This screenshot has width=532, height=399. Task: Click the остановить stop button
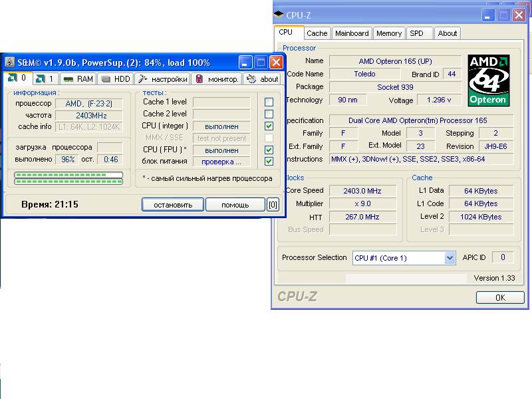(173, 205)
